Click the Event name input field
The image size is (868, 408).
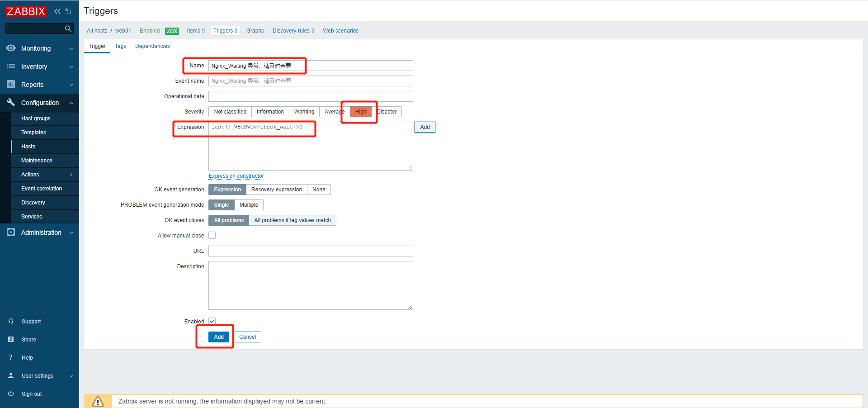[311, 81]
